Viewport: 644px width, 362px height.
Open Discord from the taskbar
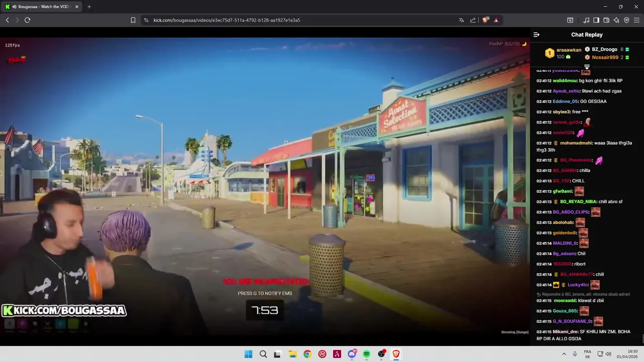pyautogui.click(x=352, y=354)
